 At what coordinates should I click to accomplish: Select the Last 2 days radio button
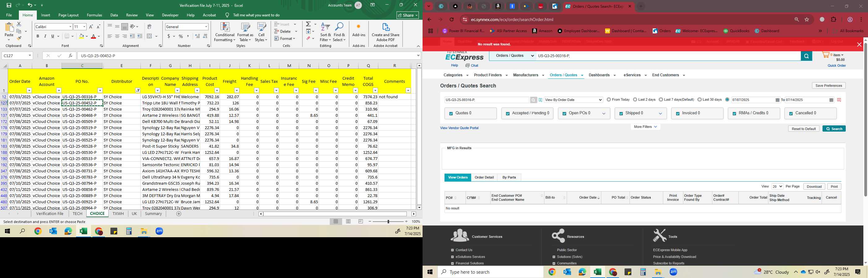coord(635,100)
